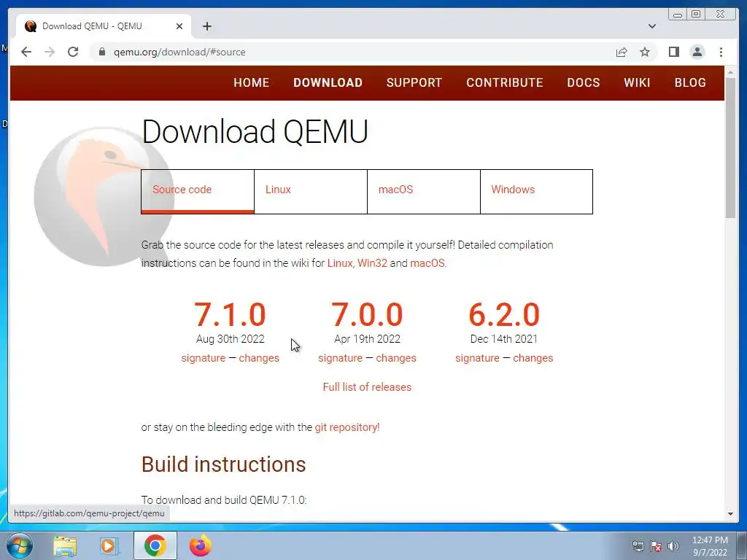The height and width of the screenshot is (560, 747).
Task: Open the CONTRIBUTE nav item
Action: tap(505, 82)
